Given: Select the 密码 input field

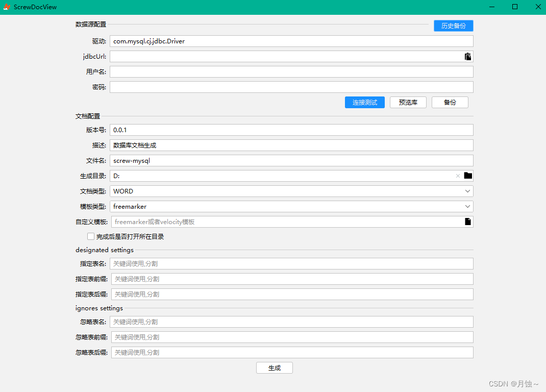Looking at the screenshot, I should click(291, 87).
